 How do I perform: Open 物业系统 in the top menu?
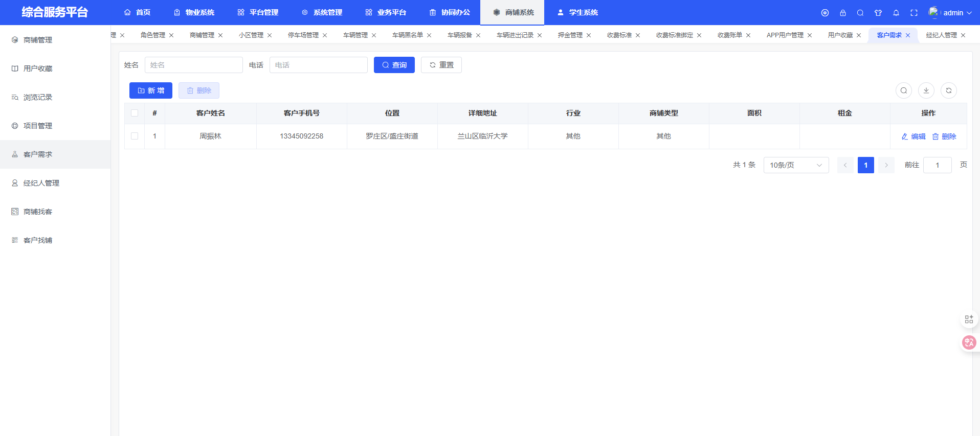pos(194,12)
